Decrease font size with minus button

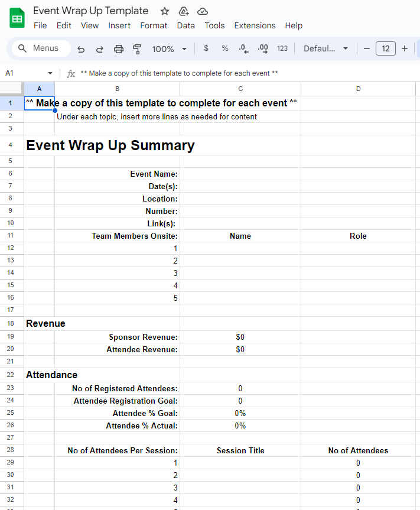tap(367, 48)
